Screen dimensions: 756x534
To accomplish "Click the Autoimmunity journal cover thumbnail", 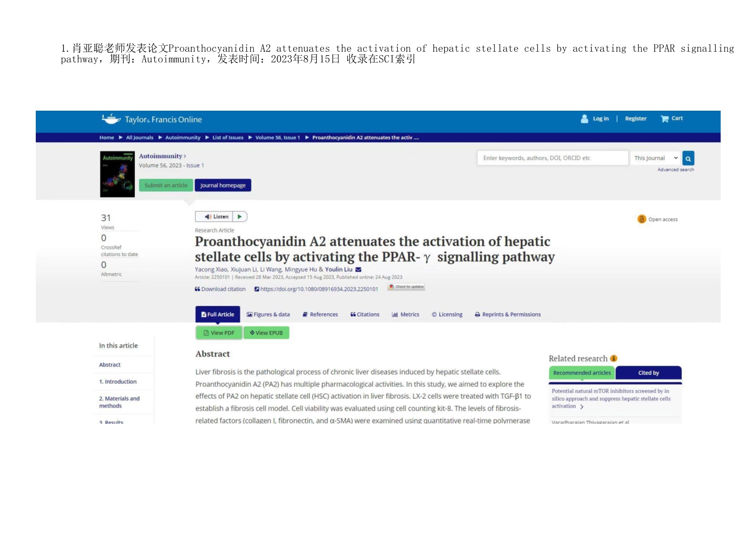I will pos(117,174).
